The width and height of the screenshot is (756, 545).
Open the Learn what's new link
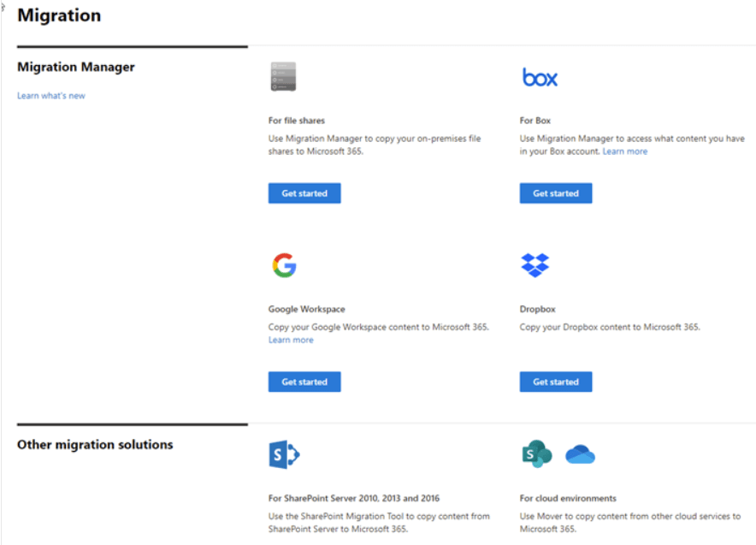pyautogui.click(x=51, y=96)
